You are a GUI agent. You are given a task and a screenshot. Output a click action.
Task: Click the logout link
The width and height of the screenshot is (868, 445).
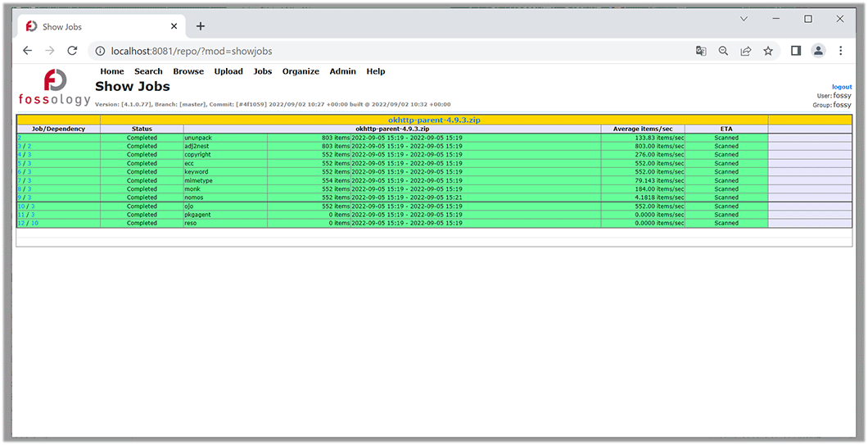pyautogui.click(x=842, y=87)
